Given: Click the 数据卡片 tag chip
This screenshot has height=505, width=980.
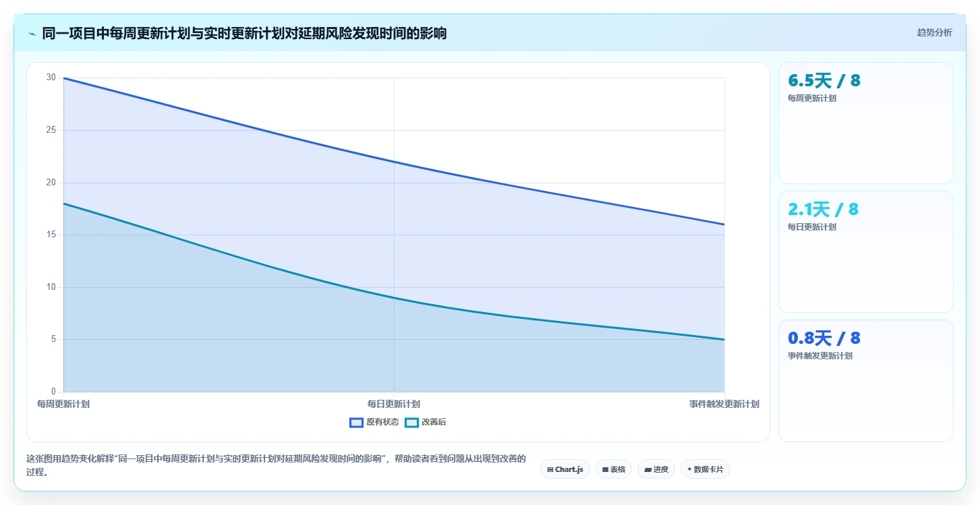Looking at the screenshot, I should coord(705,469).
